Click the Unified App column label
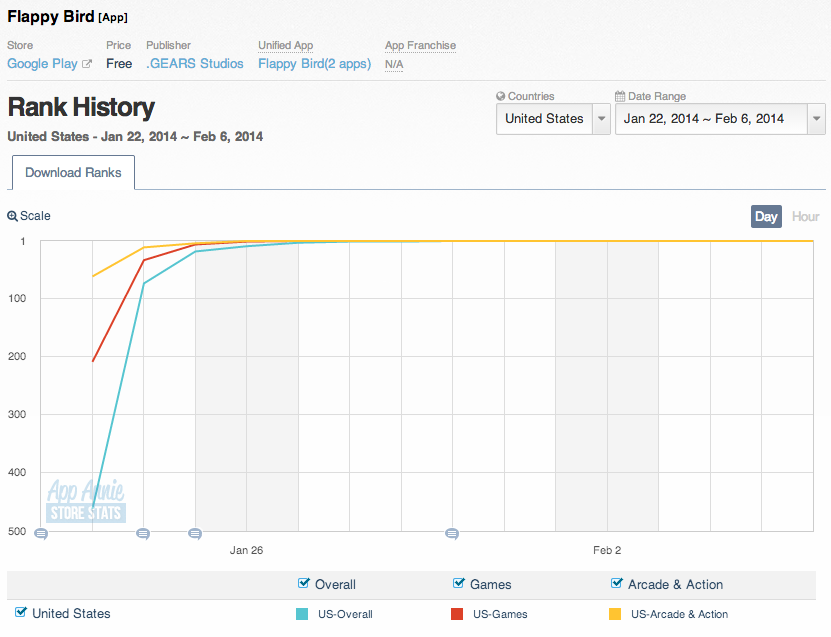 click(x=286, y=45)
